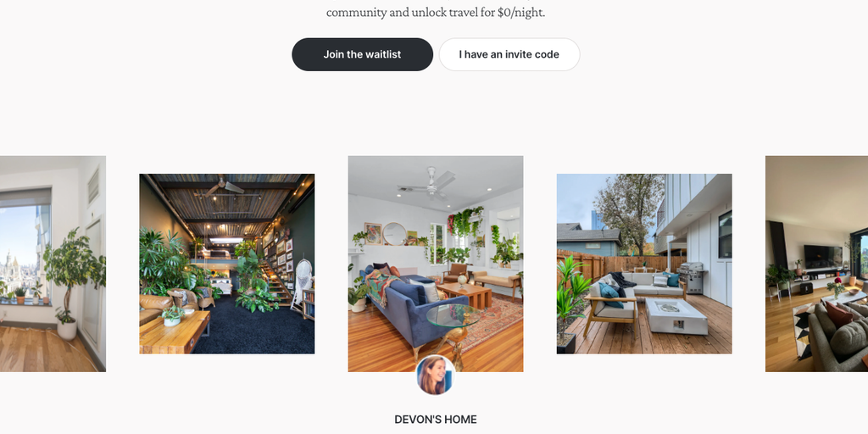Screen dimensions: 868x434
Task: Click the steel grill in patio photo
Action: 692,277
